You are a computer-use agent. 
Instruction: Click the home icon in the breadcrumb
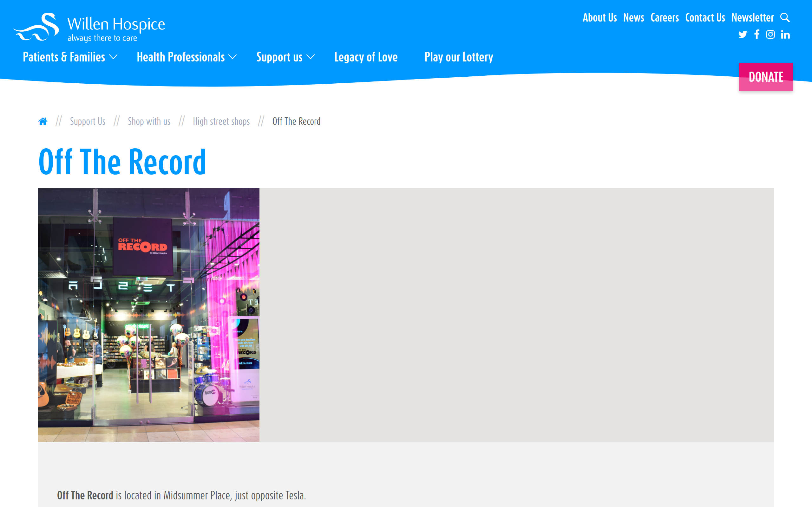[x=43, y=121]
